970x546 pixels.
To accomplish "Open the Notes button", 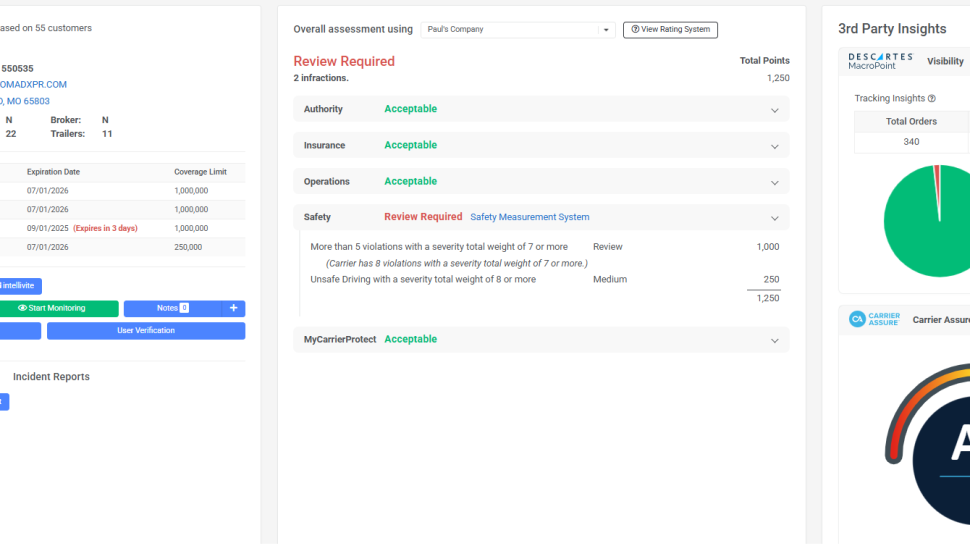I will [173, 309].
